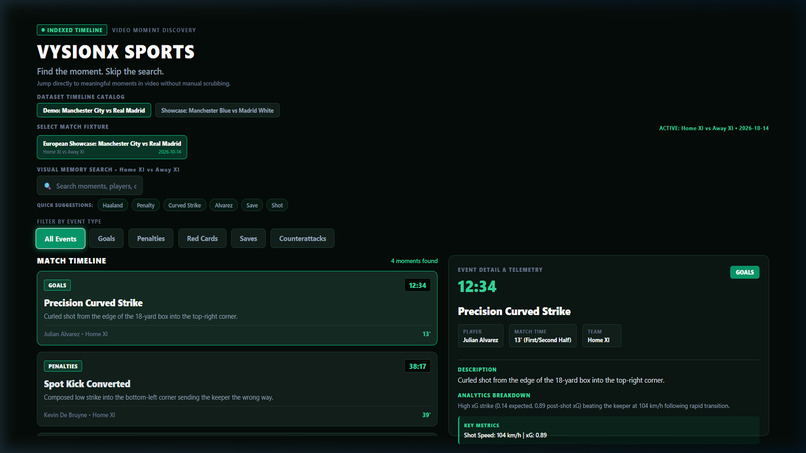Select the Showcase: Manchester Blue vs Madrid White dataset
This screenshot has width=806, height=453.
(x=217, y=111)
